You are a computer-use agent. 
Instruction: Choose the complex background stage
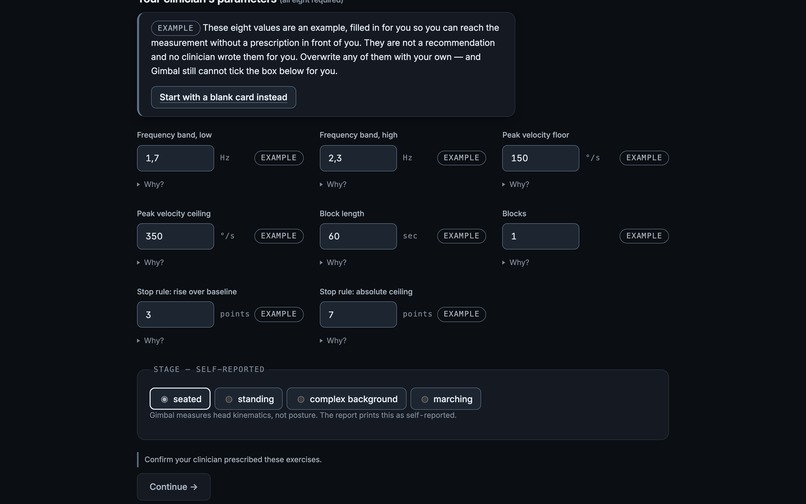(x=346, y=399)
